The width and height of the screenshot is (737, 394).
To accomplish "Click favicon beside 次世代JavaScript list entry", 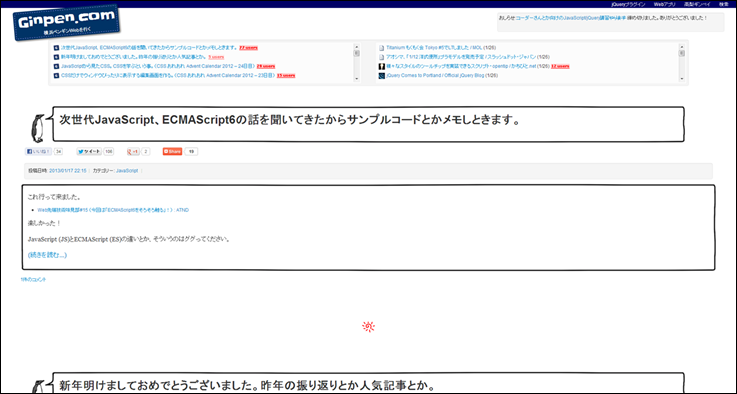I will pos(56,47).
